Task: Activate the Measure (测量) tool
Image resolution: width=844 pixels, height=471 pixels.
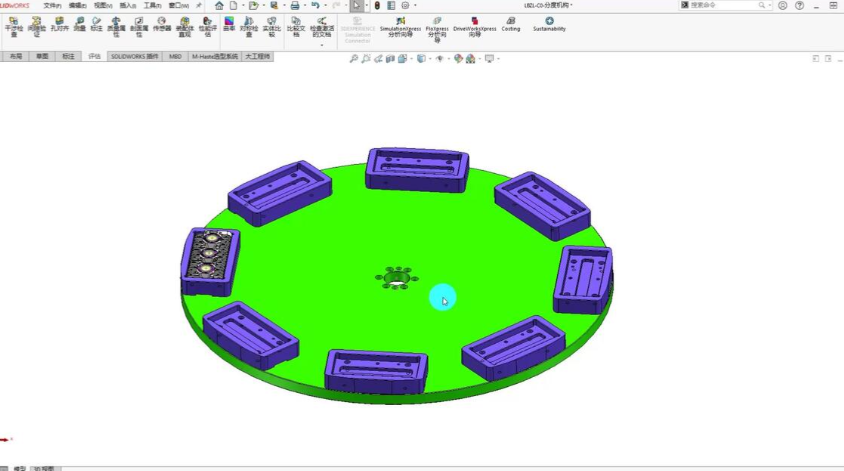Action: (80, 24)
